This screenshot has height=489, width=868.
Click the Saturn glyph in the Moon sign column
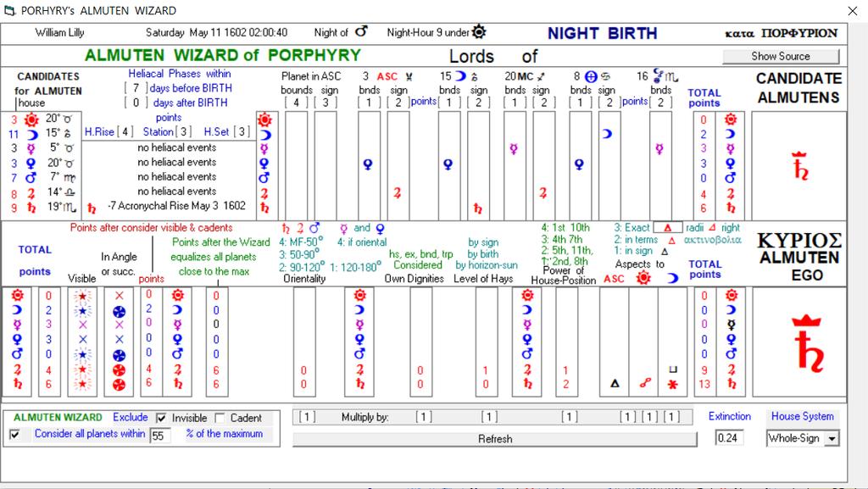click(477, 208)
